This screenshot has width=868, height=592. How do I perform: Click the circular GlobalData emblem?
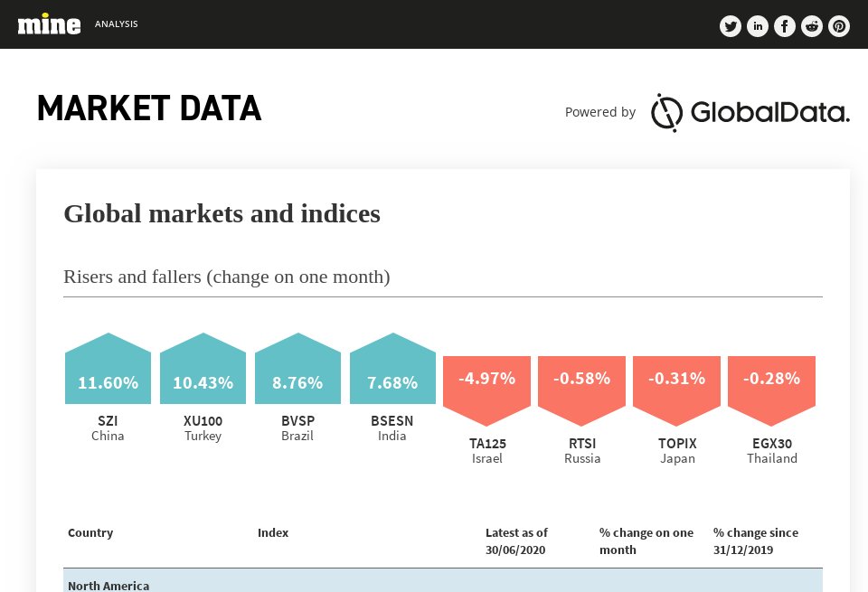pyautogui.click(x=666, y=112)
